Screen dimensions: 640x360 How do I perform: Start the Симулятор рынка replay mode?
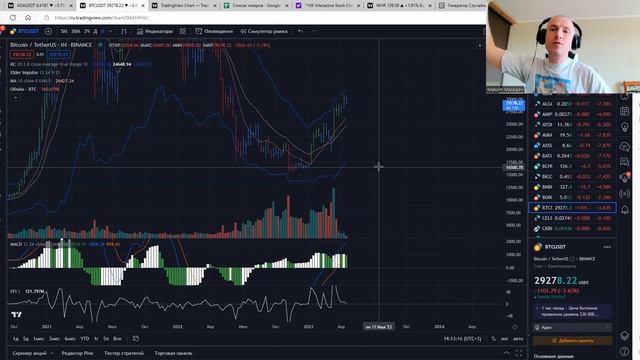[x=264, y=31]
